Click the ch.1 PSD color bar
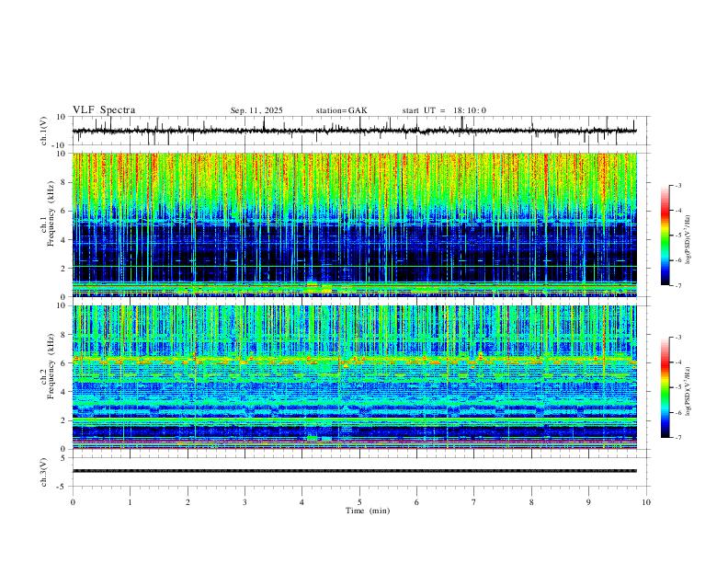Image resolution: width=728 pixels, height=563 pixels. [665, 236]
